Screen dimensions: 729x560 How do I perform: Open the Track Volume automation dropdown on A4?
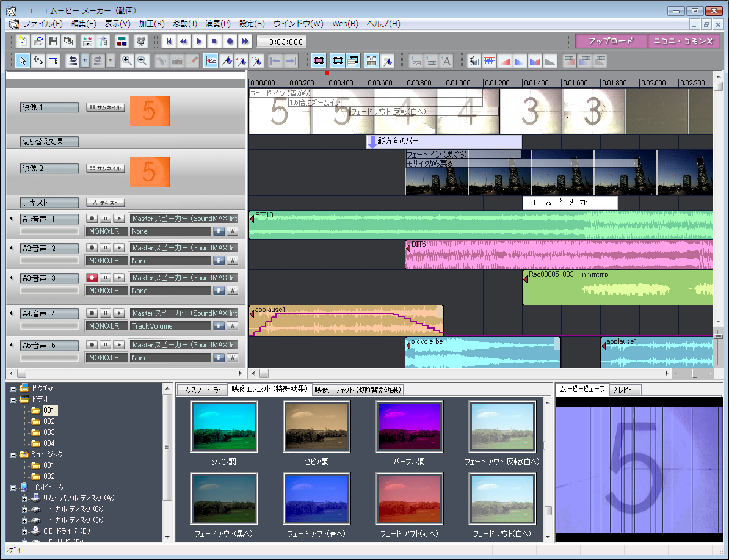coord(170,326)
